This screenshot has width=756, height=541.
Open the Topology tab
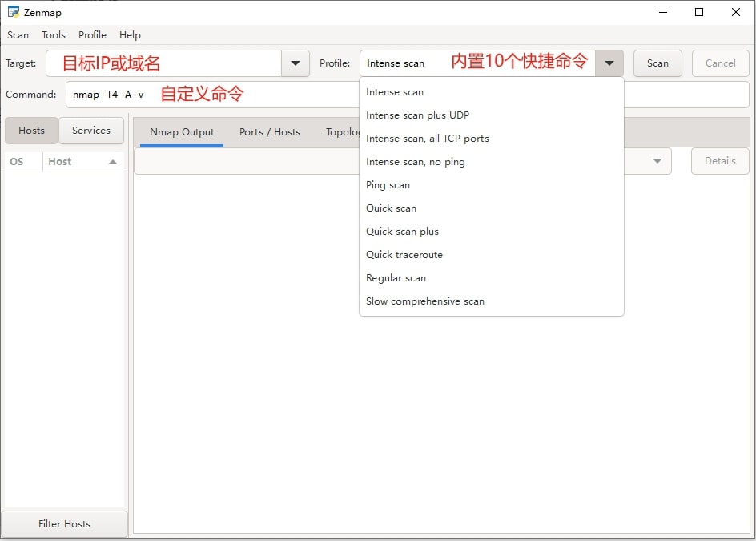coord(342,132)
